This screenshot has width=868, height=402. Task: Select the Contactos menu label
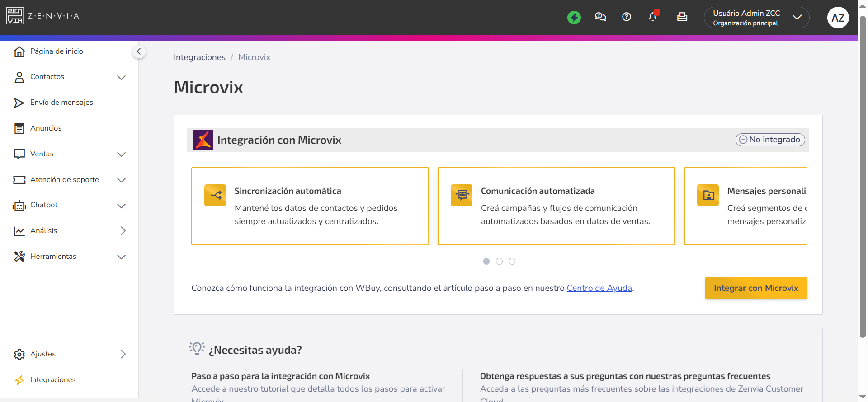pyautogui.click(x=47, y=77)
